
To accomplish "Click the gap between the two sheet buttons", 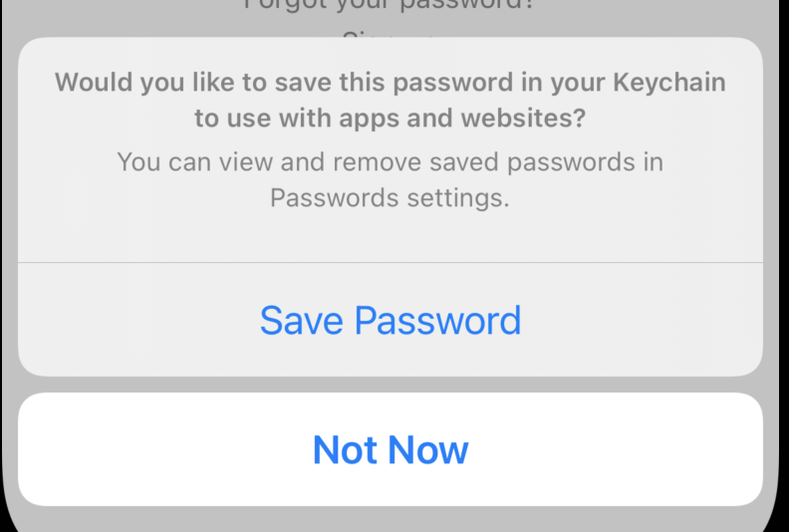I will [391, 385].
